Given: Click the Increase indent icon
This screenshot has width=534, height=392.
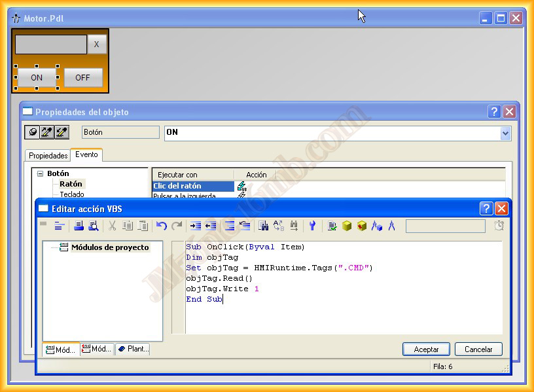Looking at the screenshot, I should [x=195, y=226].
